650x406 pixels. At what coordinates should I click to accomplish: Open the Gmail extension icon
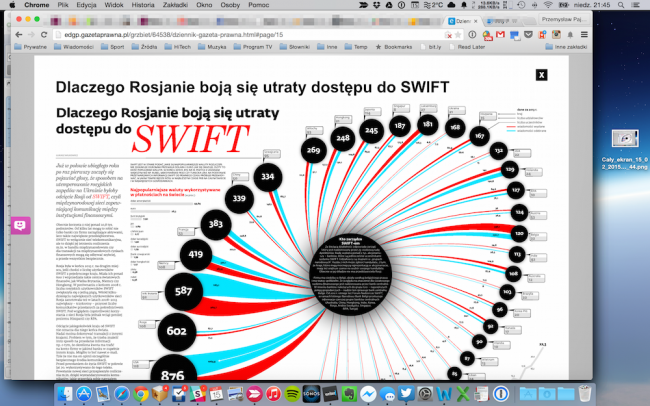tap(500, 35)
